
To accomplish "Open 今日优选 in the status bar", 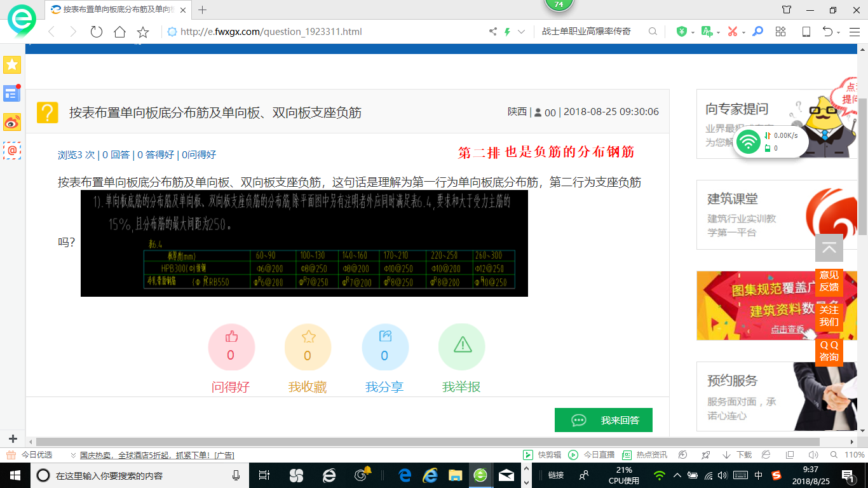I will (30, 455).
